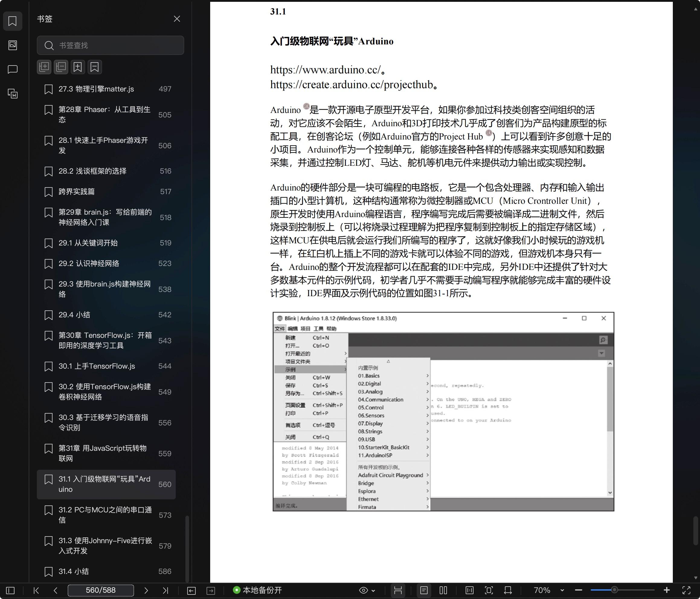Go to bookmark 31.2 PC与MCU之间的串口通信
Screen dimensions: 700x599
click(x=106, y=515)
